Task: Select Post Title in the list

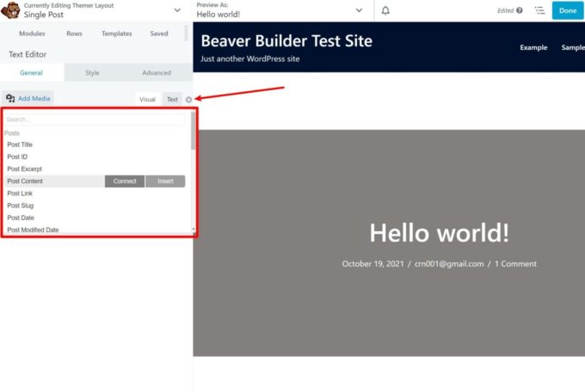Action: tap(20, 144)
